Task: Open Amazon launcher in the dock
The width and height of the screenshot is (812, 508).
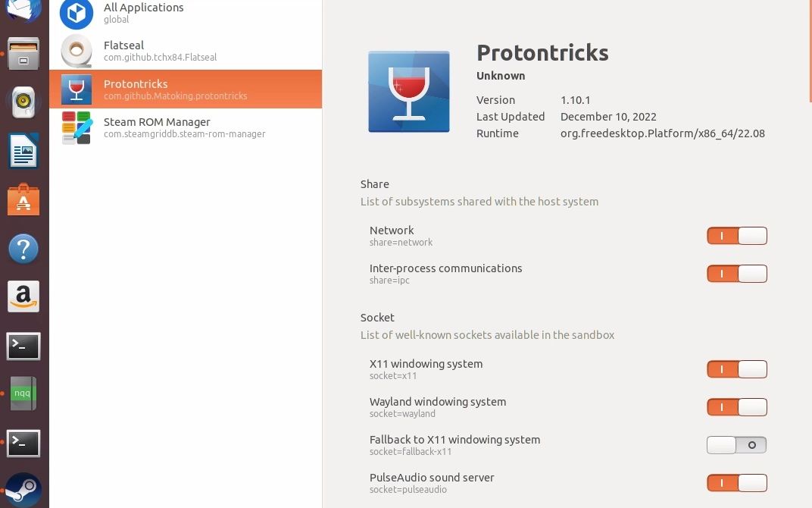Action: (x=23, y=296)
